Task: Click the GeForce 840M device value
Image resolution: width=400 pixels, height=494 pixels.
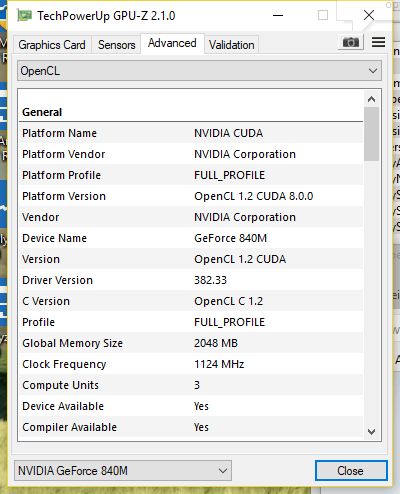Action: coord(231,238)
